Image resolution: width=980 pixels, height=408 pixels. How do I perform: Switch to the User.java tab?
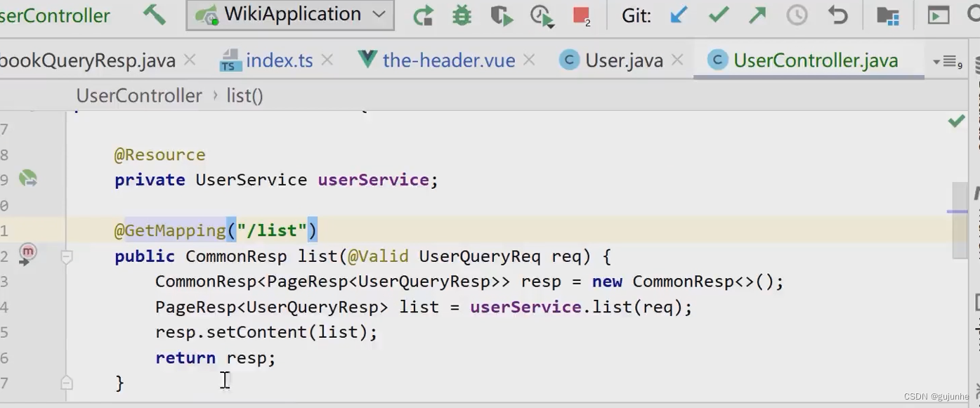624,60
